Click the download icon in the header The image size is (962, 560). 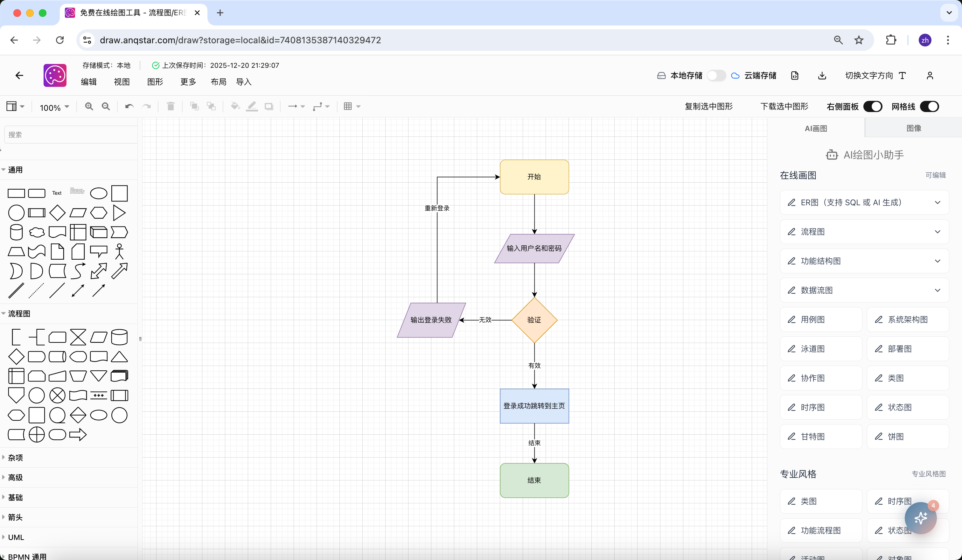tap(822, 76)
